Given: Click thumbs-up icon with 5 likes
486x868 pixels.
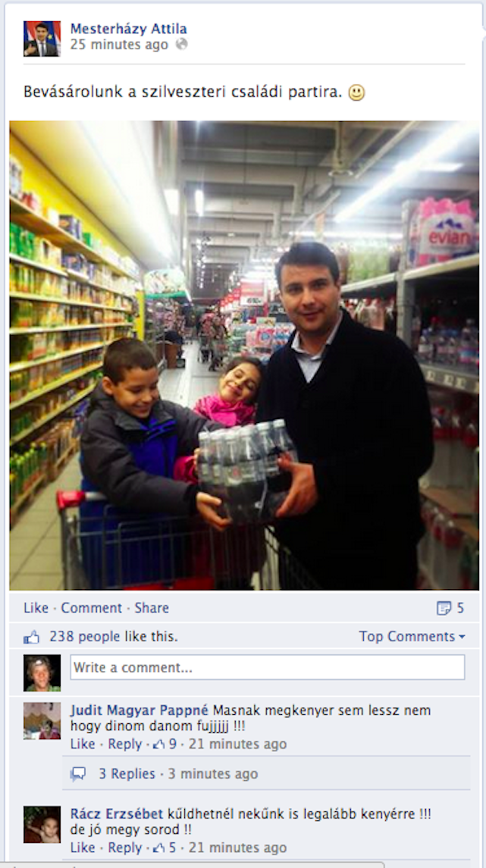Looking at the screenshot, I should click(x=159, y=848).
